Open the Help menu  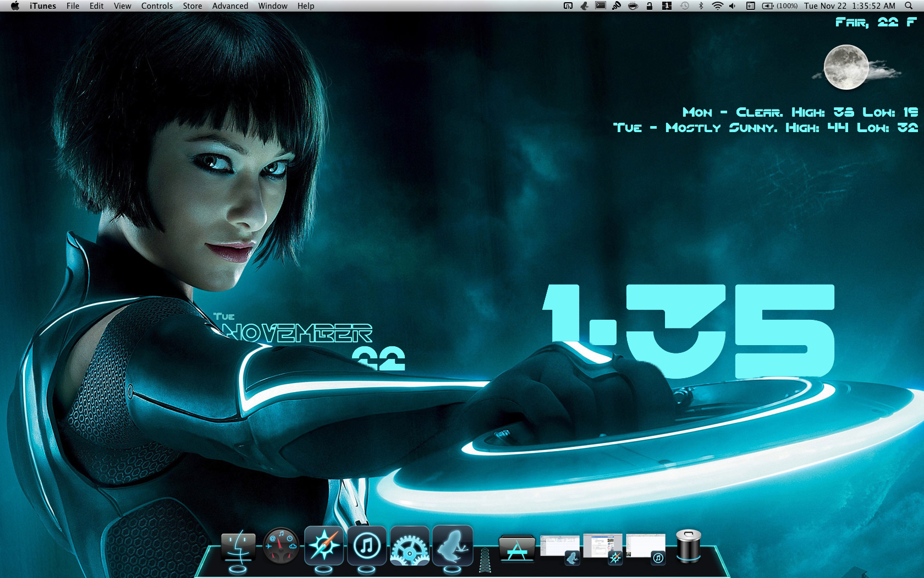point(306,6)
